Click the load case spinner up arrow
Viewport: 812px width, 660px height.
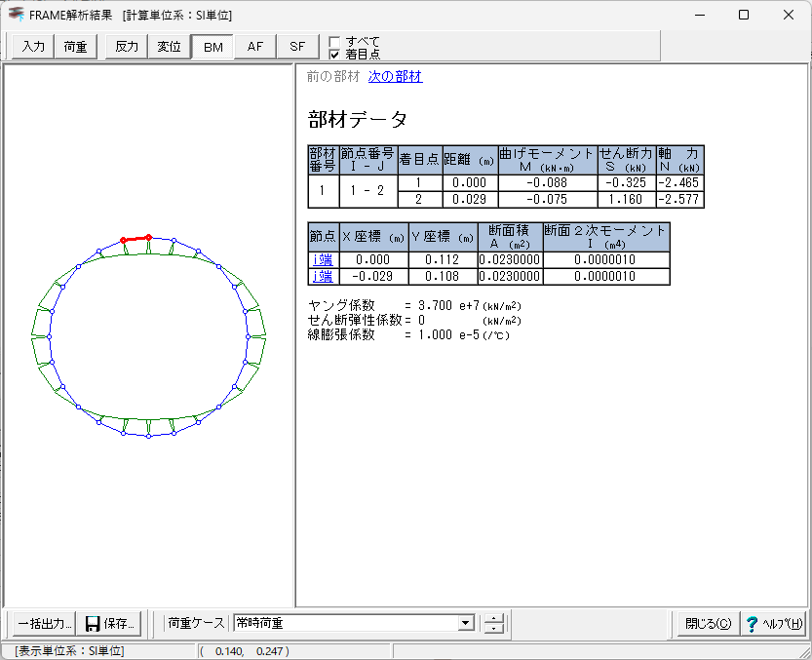point(495,618)
